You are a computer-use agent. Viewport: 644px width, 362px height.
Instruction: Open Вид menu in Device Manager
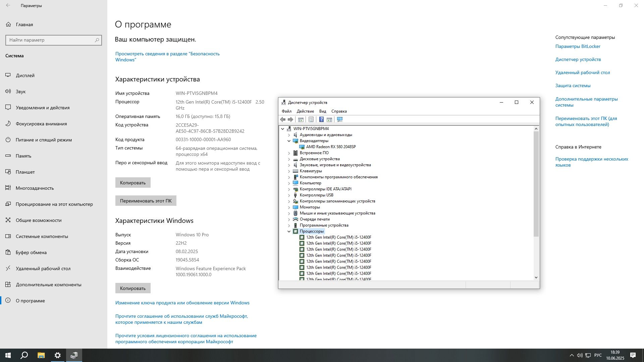(323, 111)
